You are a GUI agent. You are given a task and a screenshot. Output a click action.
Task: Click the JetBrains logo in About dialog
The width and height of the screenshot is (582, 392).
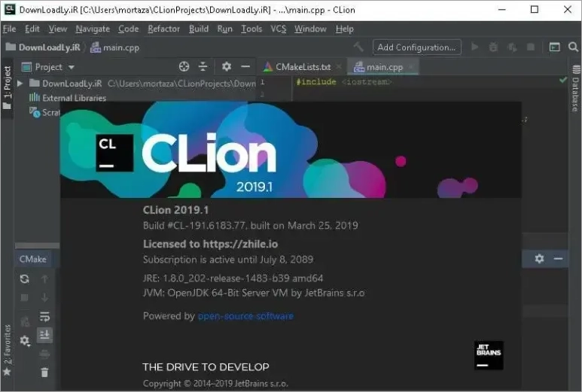(489, 355)
